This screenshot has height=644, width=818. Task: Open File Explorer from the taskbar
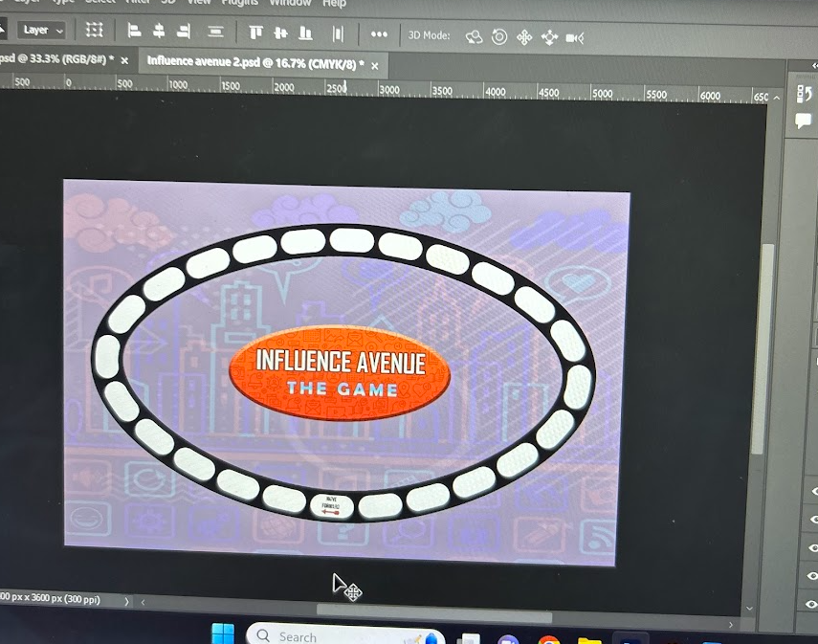pos(589,640)
